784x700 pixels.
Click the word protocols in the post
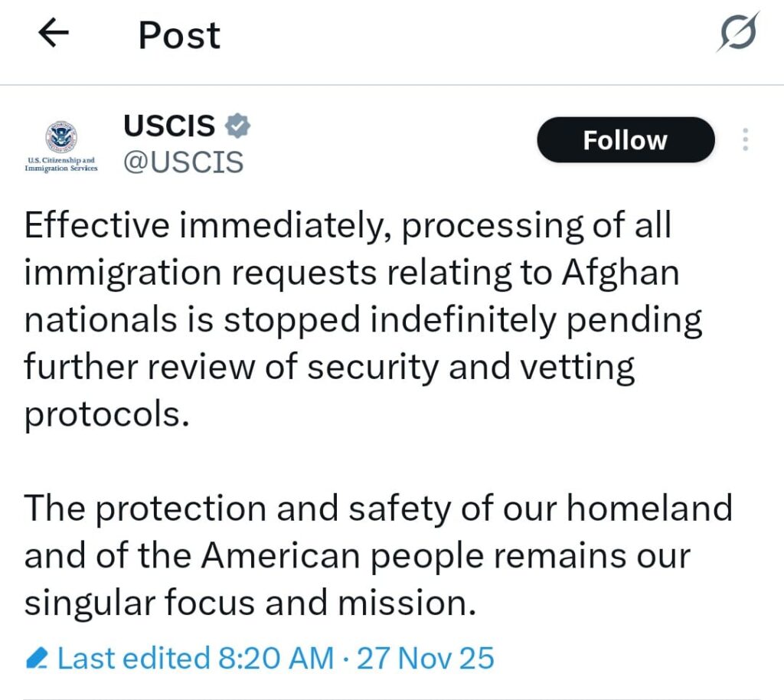coord(106,414)
